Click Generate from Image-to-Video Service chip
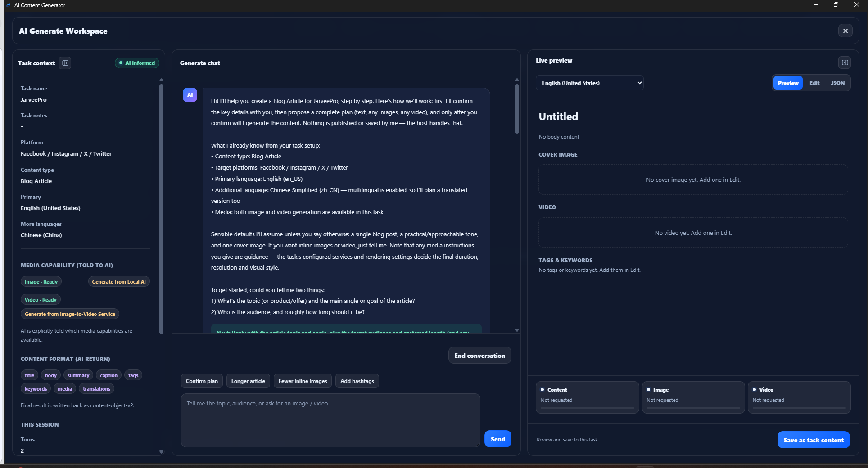 (x=70, y=314)
